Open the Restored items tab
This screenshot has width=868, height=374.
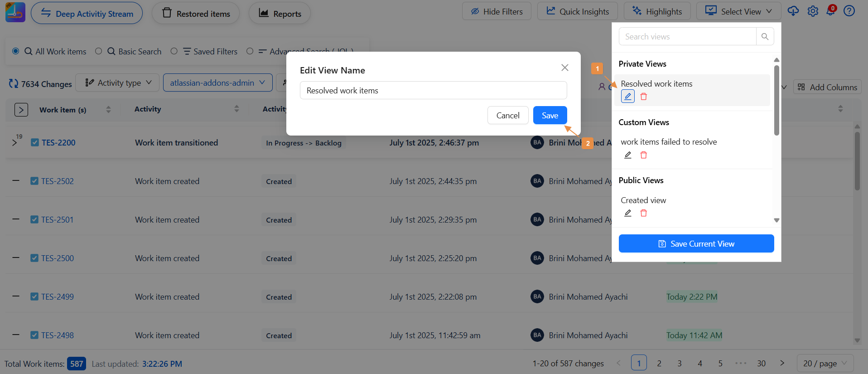coord(196,14)
